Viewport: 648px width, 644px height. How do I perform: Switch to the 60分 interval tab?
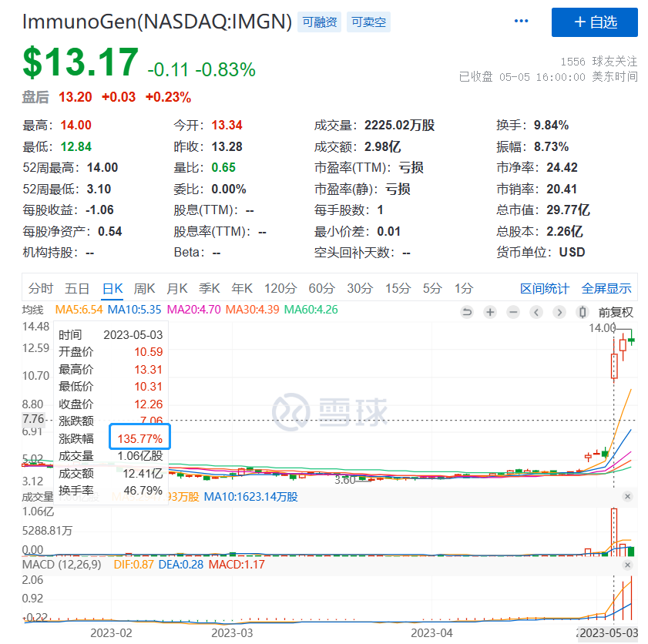click(321, 288)
